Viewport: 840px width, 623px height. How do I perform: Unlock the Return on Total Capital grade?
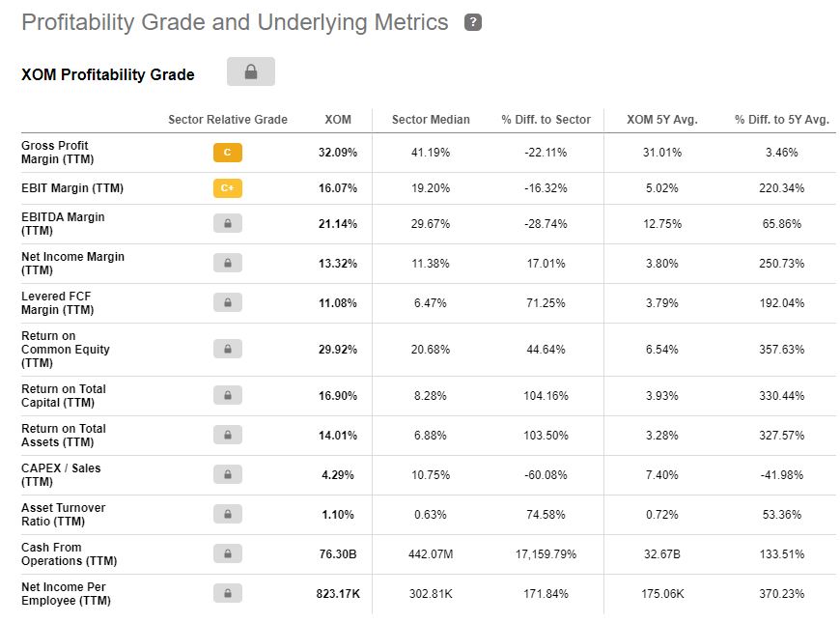[x=228, y=395]
